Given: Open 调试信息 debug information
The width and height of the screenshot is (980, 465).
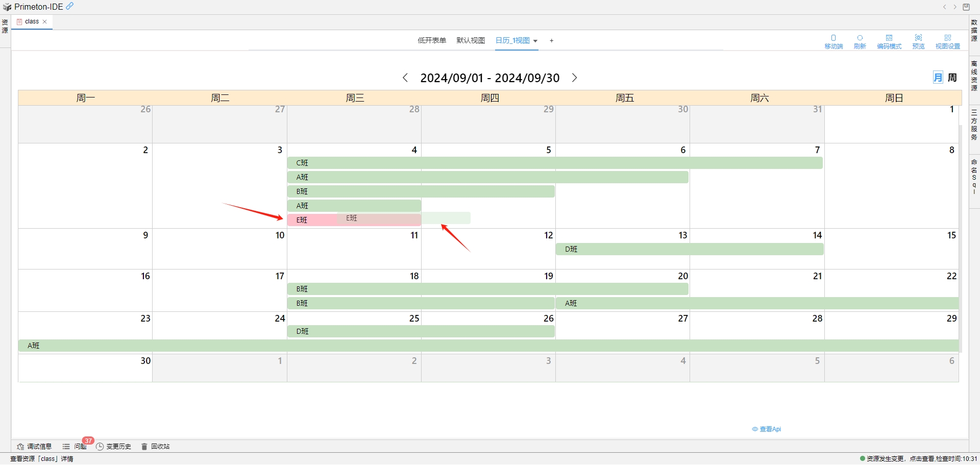Looking at the screenshot, I should coord(34,446).
